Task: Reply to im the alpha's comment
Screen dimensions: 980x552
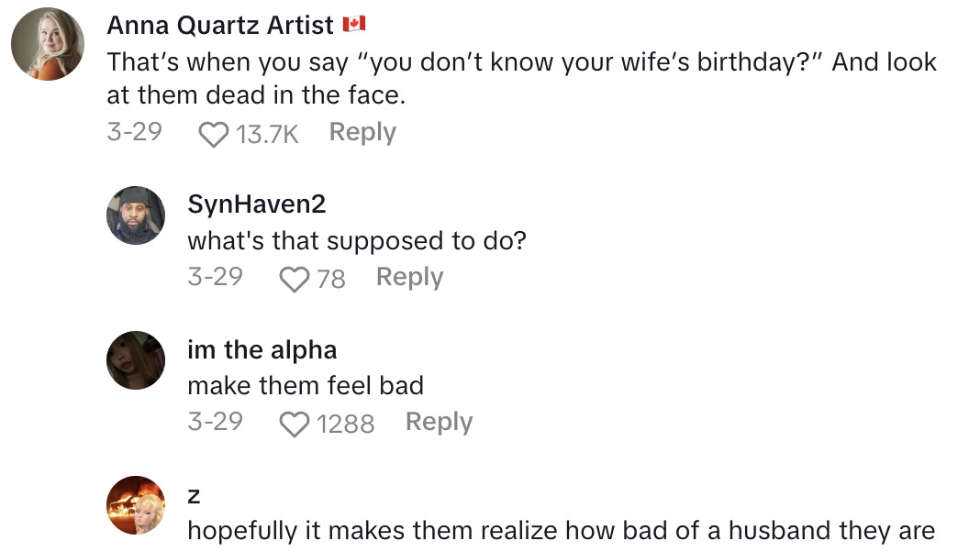Action: click(439, 422)
